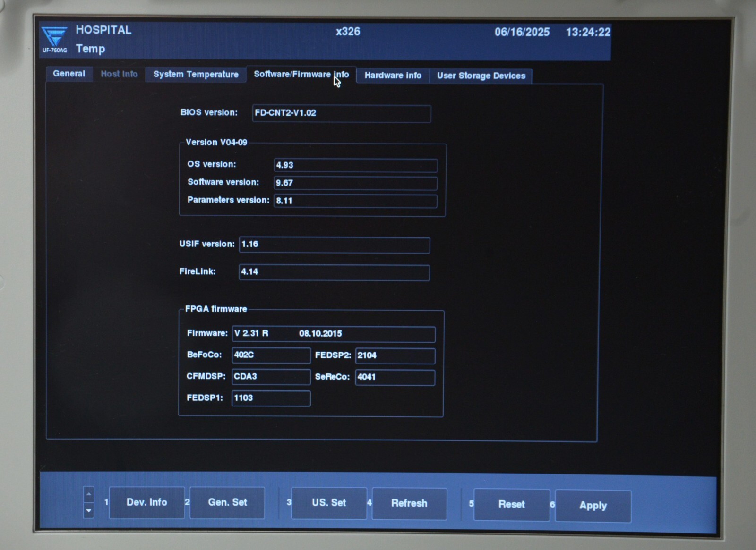This screenshot has height=550, width=756.
Task: Click the FPGA Firmware field
Action: point(334,334)
